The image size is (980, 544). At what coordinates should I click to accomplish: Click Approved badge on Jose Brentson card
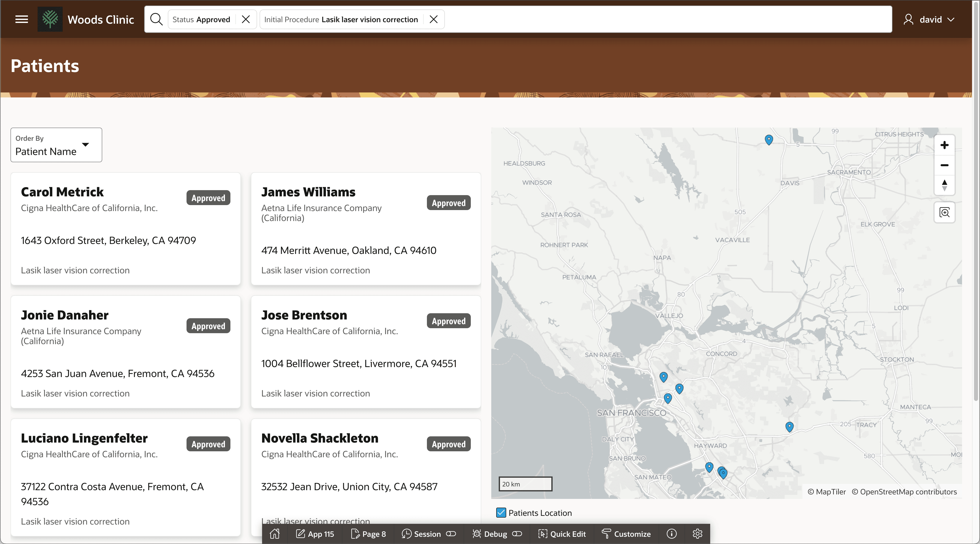coord(449,321)
